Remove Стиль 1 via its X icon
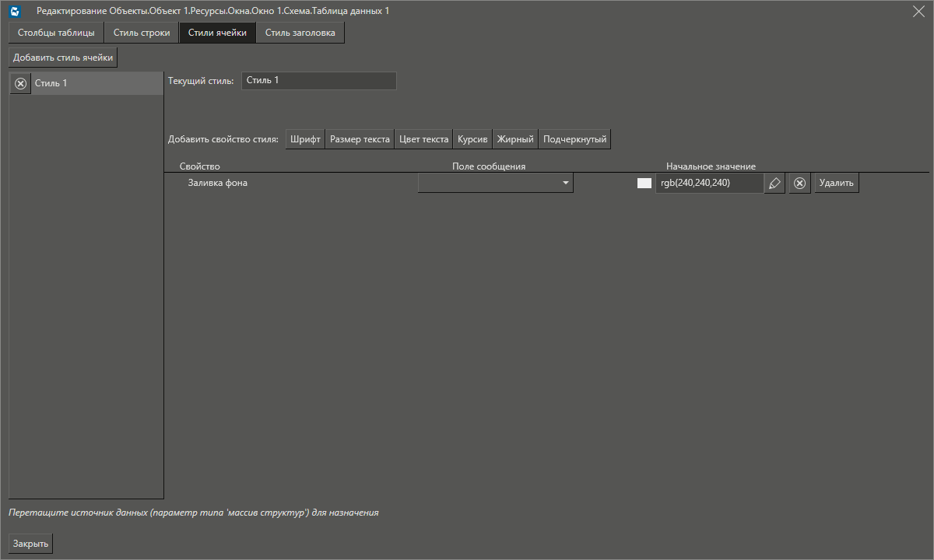Image resolution: width=934 pixels, height=560 pixels. click(x=20, y=83)
